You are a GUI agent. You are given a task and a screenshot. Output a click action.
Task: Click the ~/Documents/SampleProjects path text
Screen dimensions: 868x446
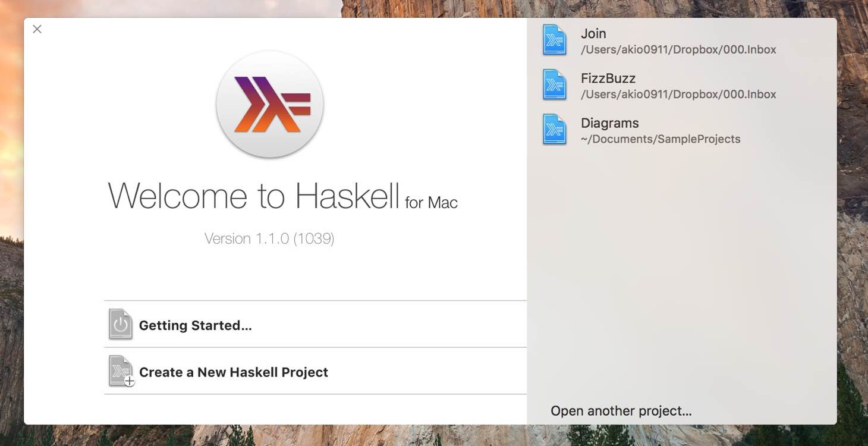pos(661,139)
